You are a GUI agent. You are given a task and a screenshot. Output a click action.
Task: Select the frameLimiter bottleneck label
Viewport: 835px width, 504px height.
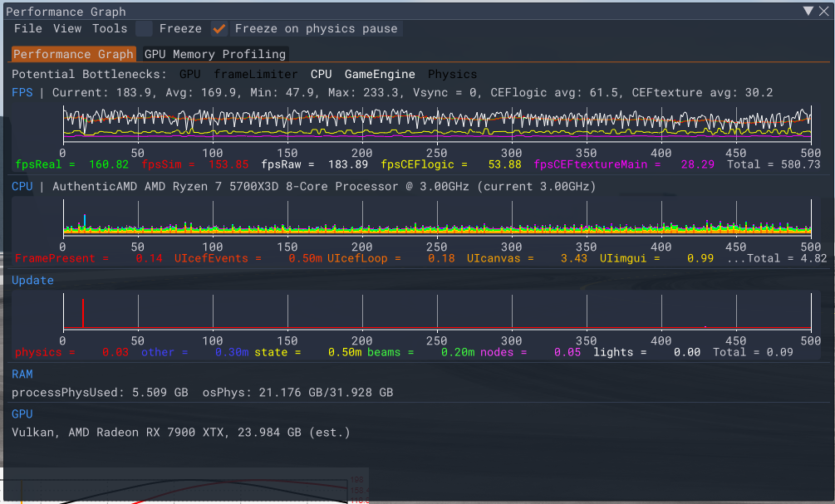(x=256, y=75)
